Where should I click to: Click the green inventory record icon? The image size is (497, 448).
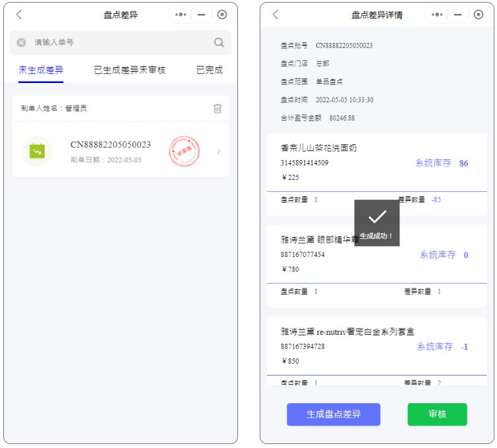pyautogui.click(x=37, y=151)
